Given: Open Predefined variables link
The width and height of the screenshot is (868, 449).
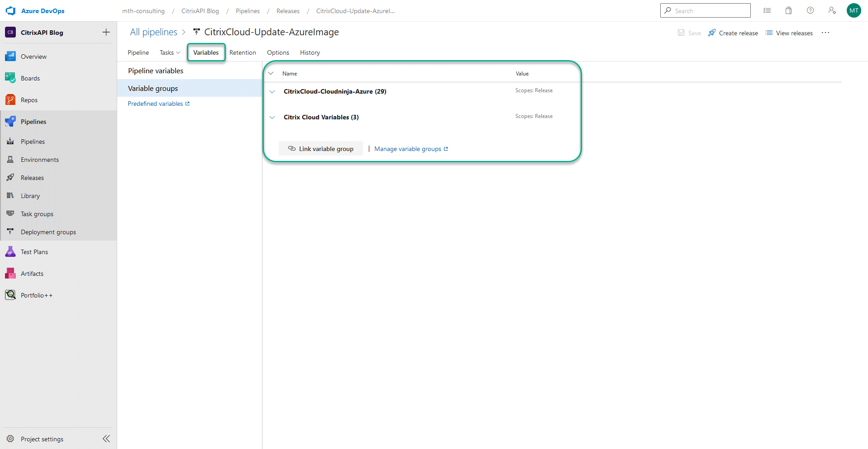Looking at the screenshot, I should 158,104.
